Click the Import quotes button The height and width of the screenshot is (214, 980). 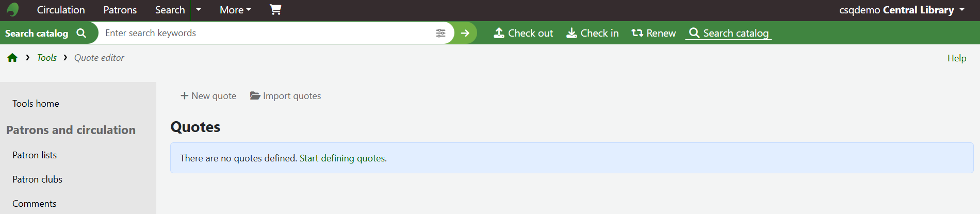point(286,96)
